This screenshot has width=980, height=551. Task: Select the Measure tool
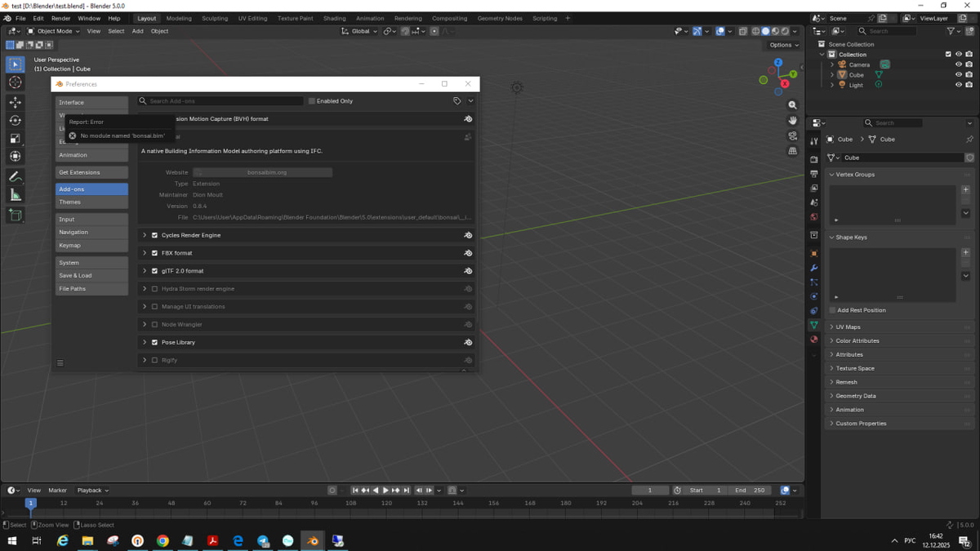coord(16,194)
